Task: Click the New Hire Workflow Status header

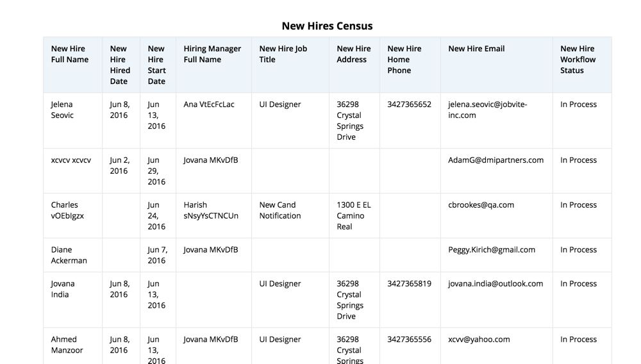Action: coord(578,60)
